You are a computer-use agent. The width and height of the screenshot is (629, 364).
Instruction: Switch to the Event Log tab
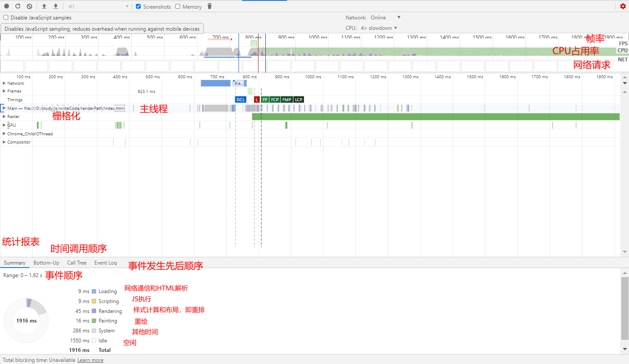[x=106, y=263]
